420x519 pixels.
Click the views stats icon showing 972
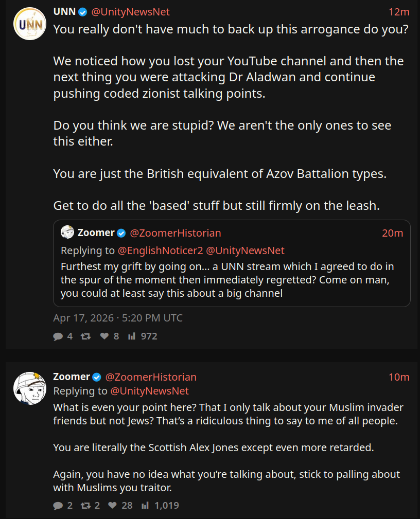pyautogui.click(x=132, y=336)
